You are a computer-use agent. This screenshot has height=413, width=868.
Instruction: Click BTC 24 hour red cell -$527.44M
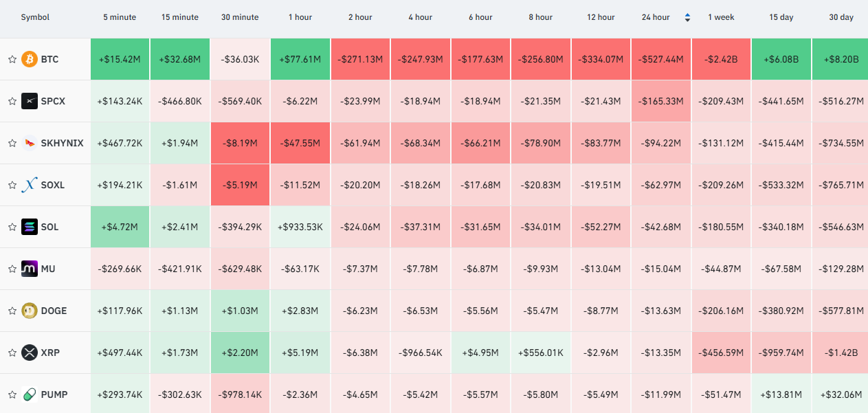coord(660,59)
